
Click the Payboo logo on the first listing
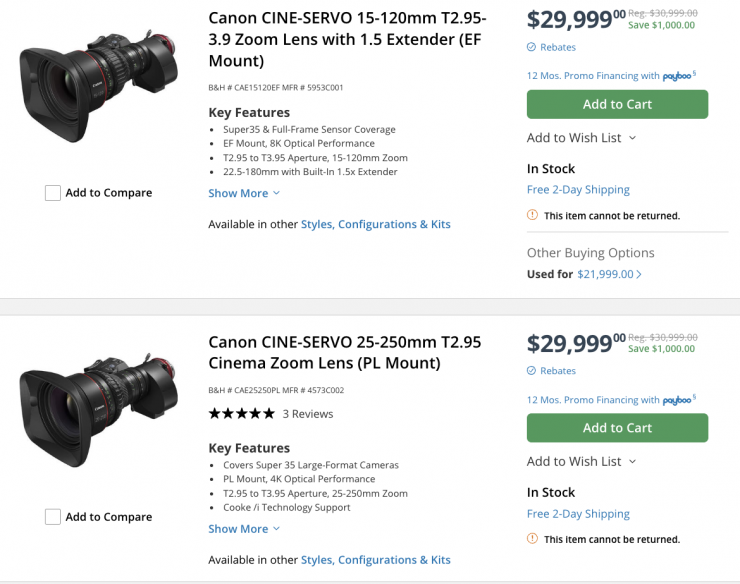pyautogui.click(x=678, y=76)
